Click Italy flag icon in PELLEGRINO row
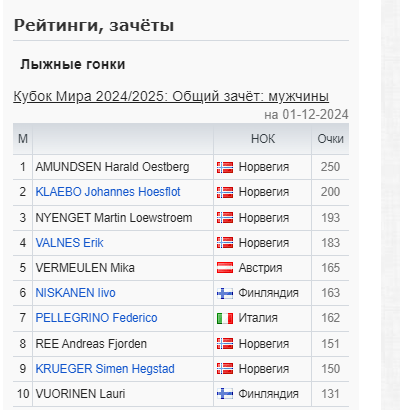Screen dimensions: 400x410 tap(225, 318)
